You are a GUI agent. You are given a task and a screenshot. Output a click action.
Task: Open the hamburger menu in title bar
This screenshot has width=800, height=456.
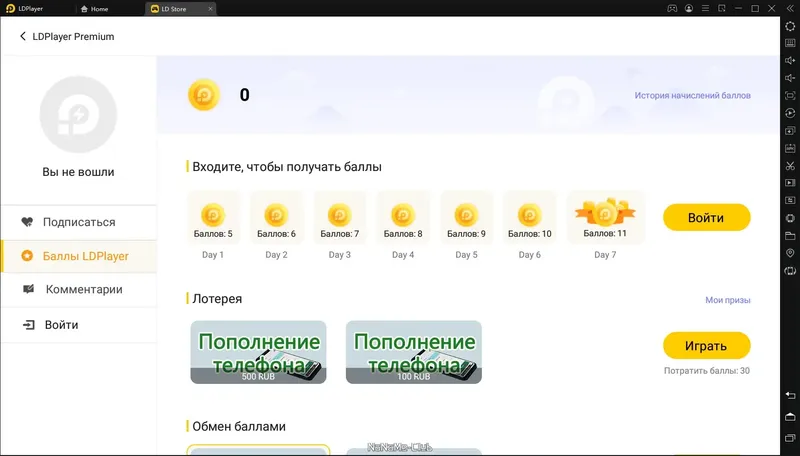[x=705, y=9]
